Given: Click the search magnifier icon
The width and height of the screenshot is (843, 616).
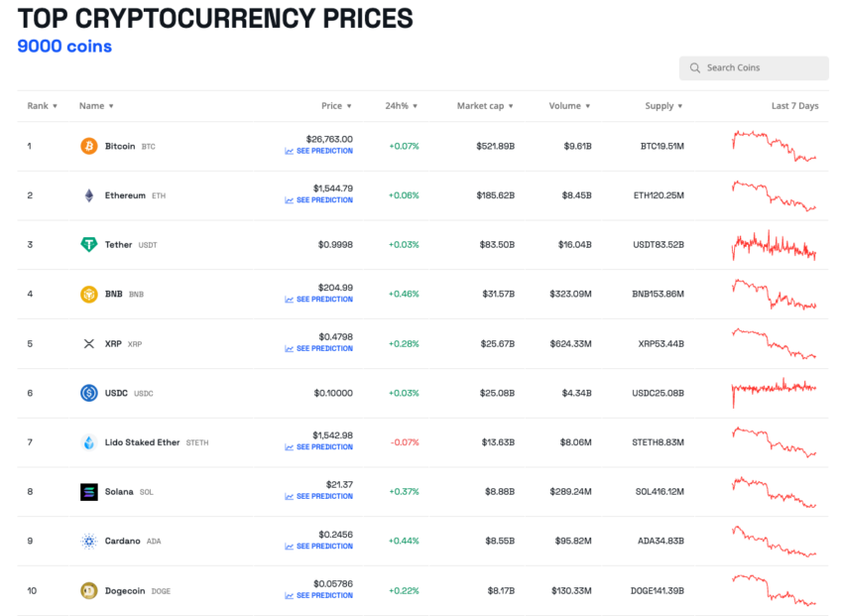Looking at the screenshot, I should coord(694,67).
